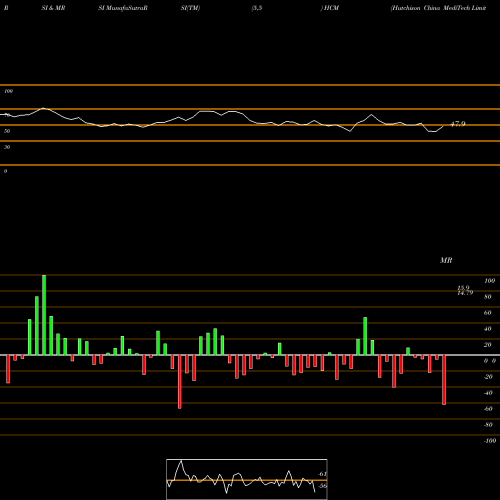The width and height of the screenshot is (500, 500).
Task: Open the mini RSI thumbnail chart
Action: click(x=247, y=479)
